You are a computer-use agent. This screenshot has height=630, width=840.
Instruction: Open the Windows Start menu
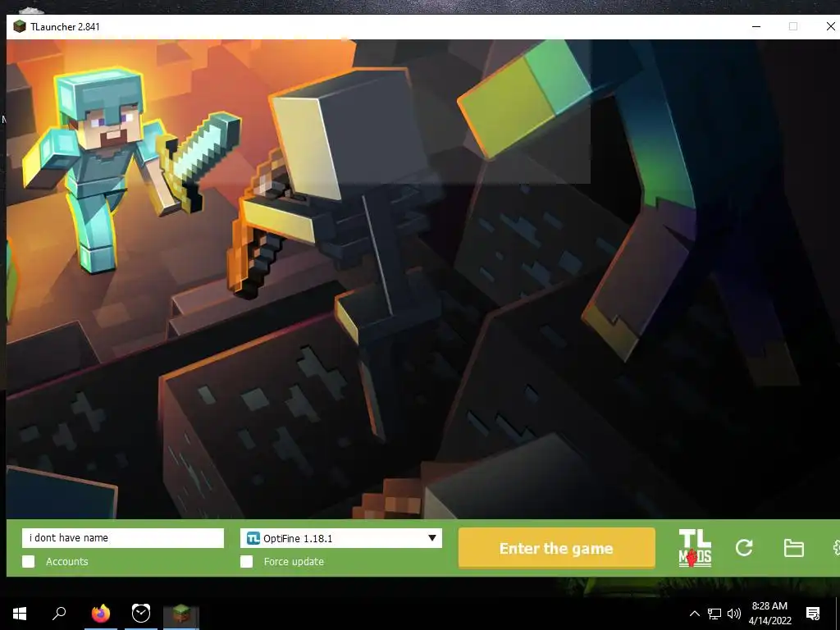[x=20, y=614]
